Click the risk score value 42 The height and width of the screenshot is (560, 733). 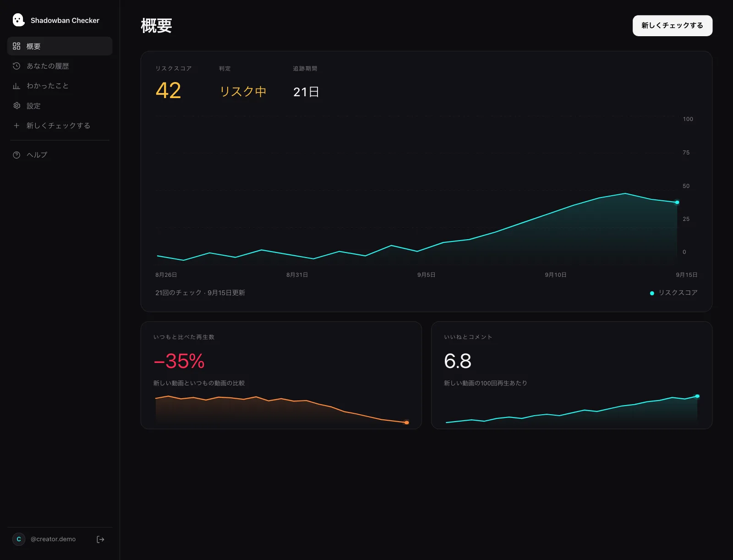(x=169, y=90)
